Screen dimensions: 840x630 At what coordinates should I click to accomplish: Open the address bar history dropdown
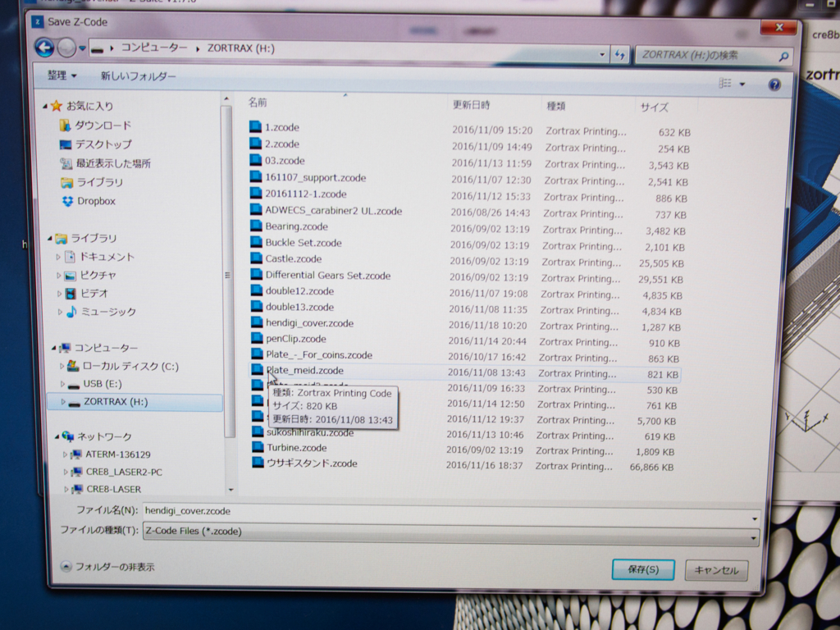point(602,54)
